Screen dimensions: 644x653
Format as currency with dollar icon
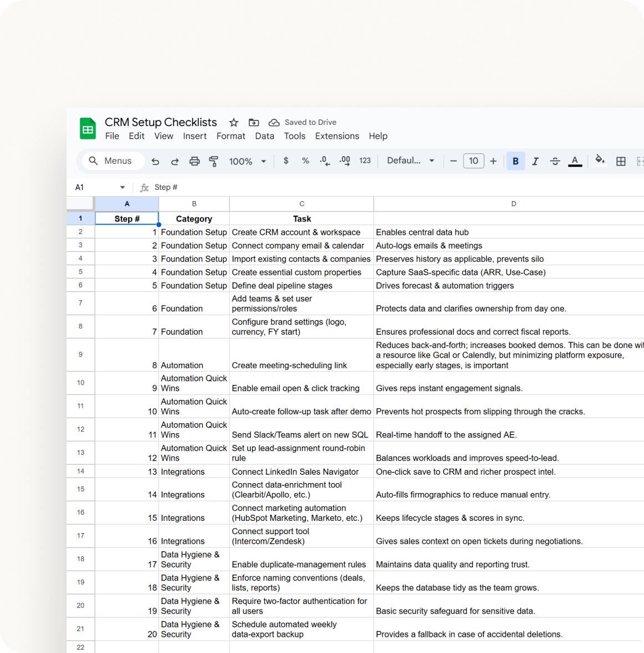[285, 161]
